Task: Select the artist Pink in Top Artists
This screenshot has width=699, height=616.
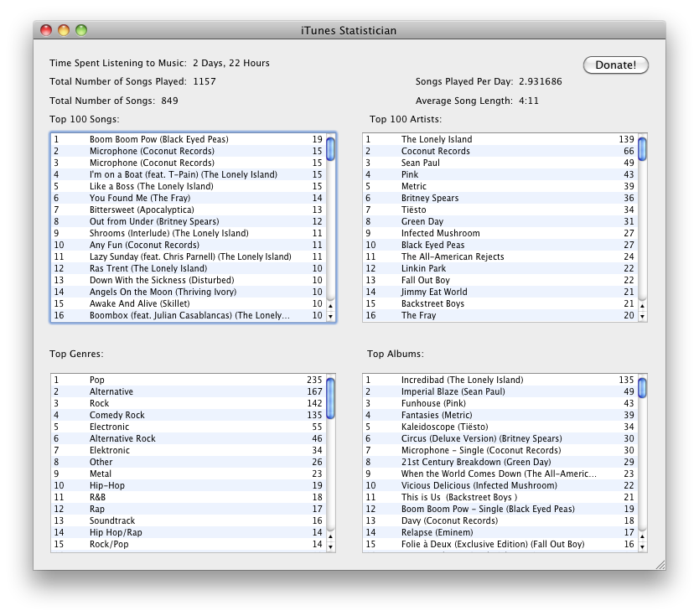Action: (x=500, y=174)
